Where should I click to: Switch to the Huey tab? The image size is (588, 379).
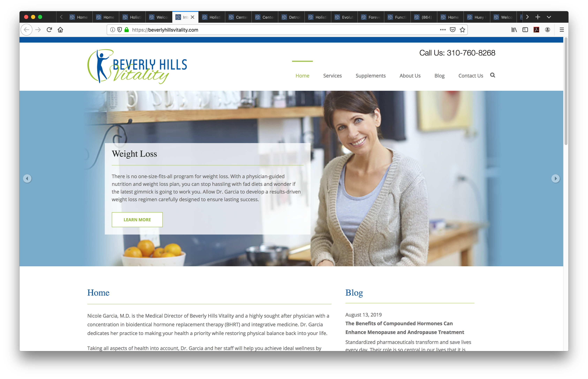tap(477, 17)
